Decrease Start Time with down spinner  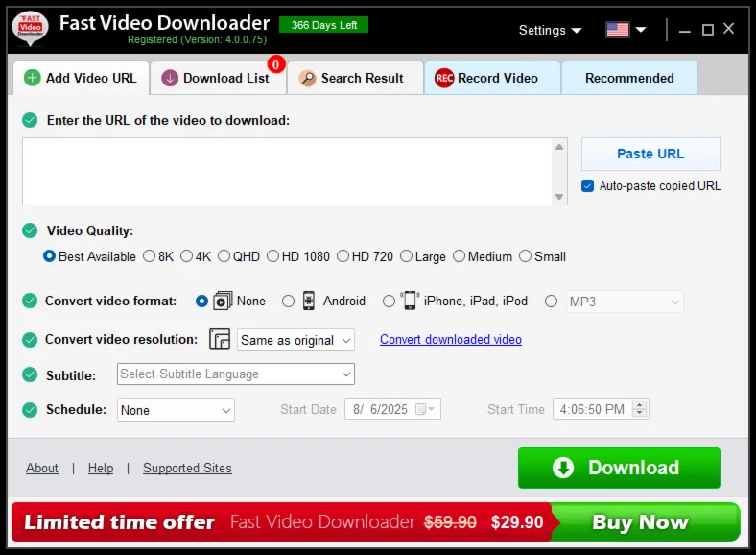click(x=640, y=413)
